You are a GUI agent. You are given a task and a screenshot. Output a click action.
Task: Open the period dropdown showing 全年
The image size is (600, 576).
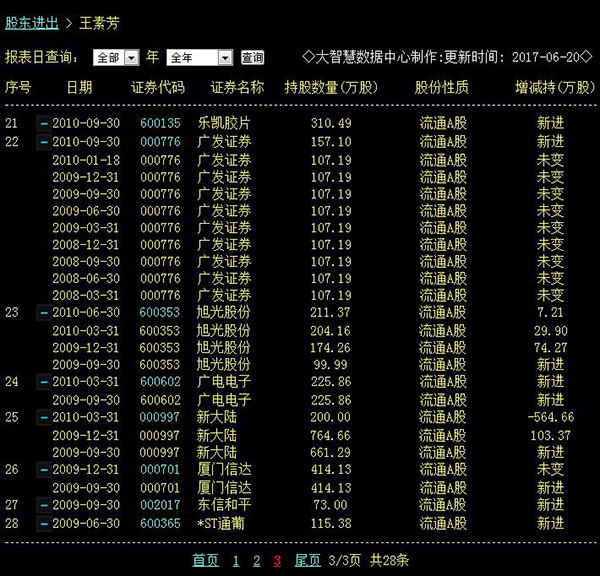[x=200, y=57]
